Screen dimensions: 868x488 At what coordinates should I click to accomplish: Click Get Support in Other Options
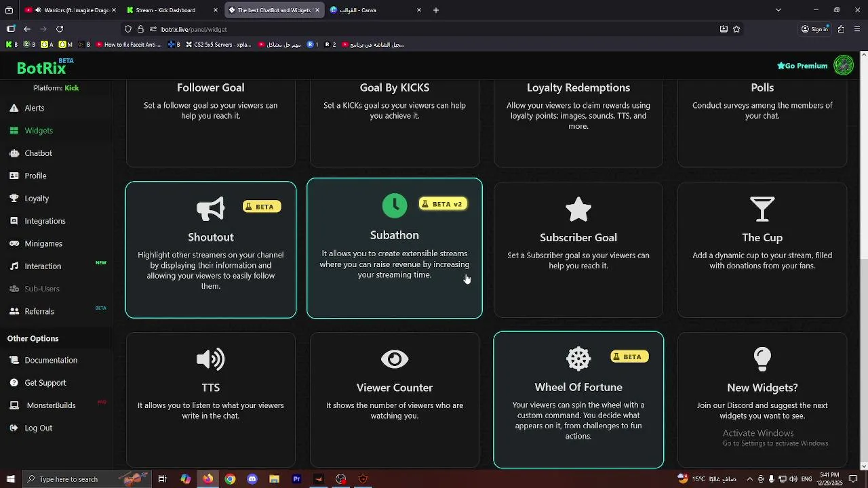pos(45,383)
